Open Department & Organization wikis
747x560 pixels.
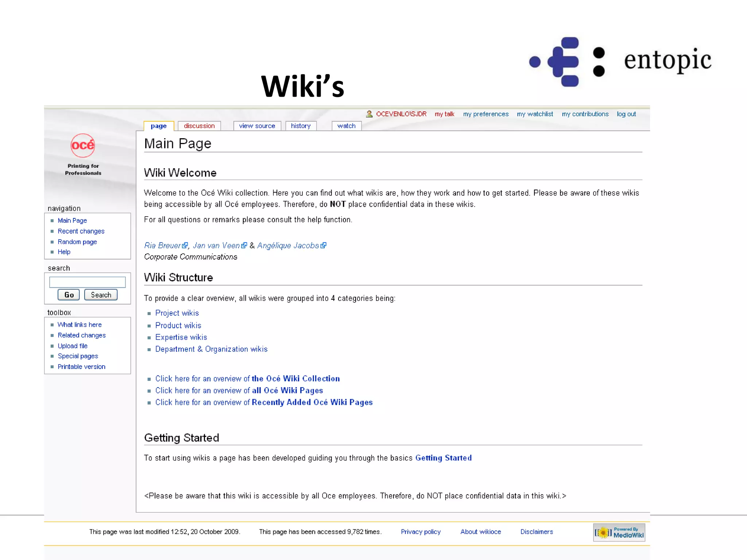point(211,349)
